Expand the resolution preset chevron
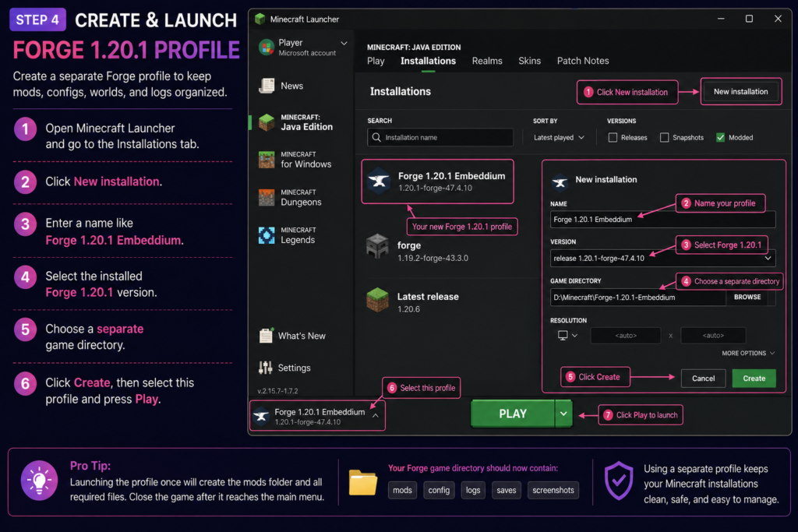This screenshot has width=798, height=532. tap(574, 335)
